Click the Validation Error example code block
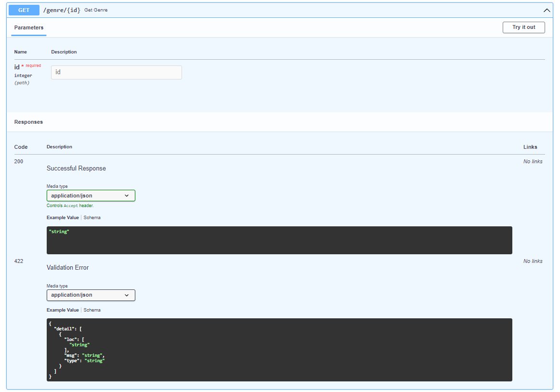The image size is (560, 392). click(x=279, y=349)
